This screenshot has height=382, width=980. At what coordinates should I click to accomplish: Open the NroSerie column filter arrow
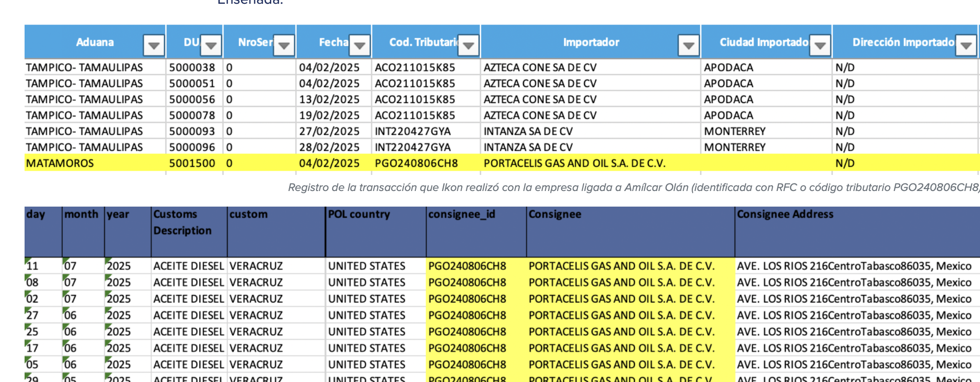(x=284, y=46)
